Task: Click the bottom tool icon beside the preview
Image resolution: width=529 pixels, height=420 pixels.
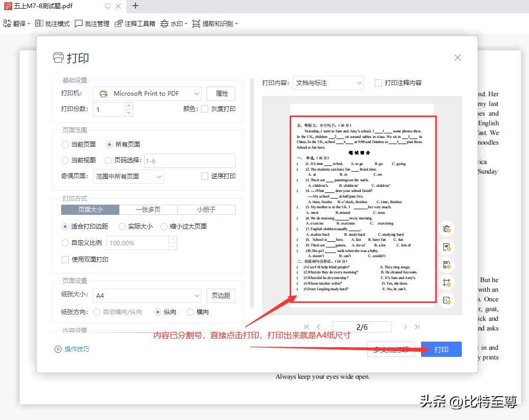Action: pyautogui.click(x=447, y=300)
